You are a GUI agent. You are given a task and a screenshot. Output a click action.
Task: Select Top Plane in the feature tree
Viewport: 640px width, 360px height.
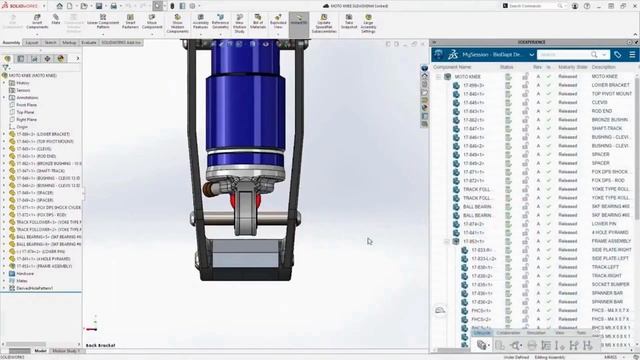click(25, 112)
